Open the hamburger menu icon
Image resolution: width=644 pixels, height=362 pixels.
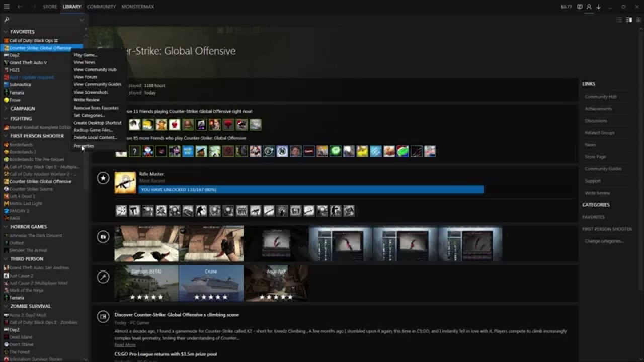[7, 7]
